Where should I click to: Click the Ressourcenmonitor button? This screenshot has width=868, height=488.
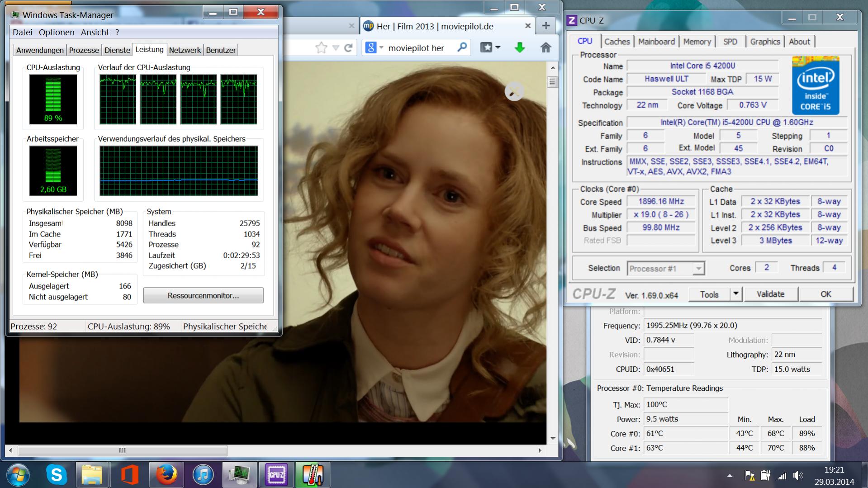pos(203,295)
